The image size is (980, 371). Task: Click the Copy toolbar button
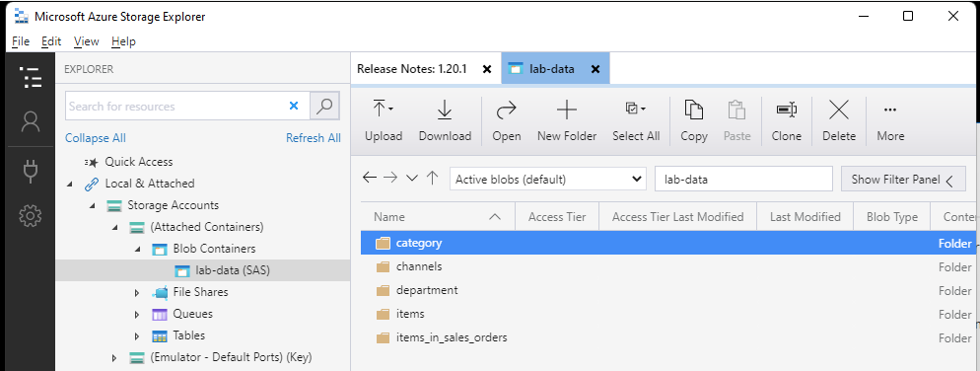click(x=694, y=120)
